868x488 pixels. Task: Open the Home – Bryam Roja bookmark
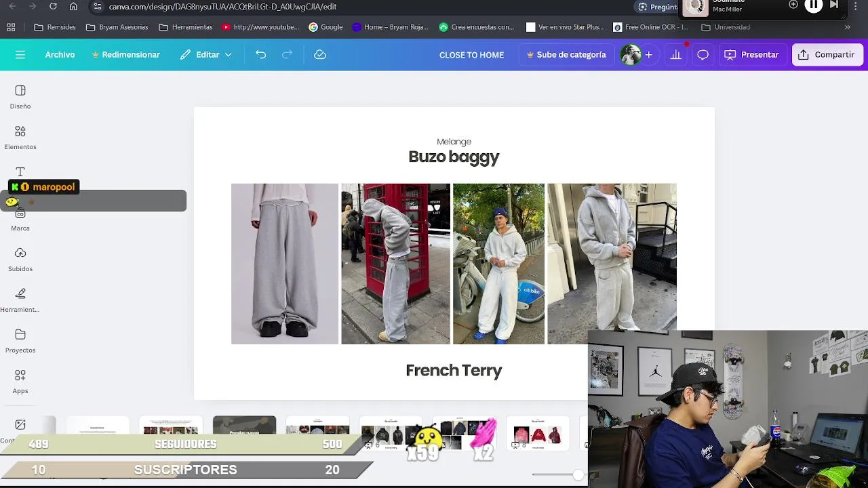click(x=391, y=27)
